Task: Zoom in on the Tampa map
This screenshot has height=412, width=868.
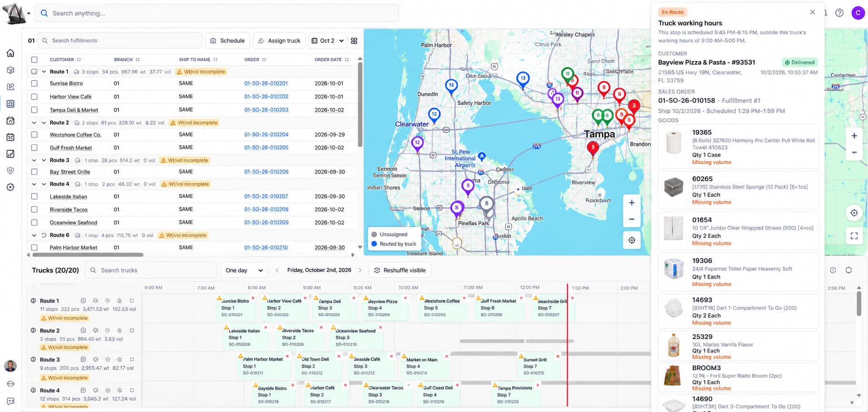Action: tap(631, 203)
